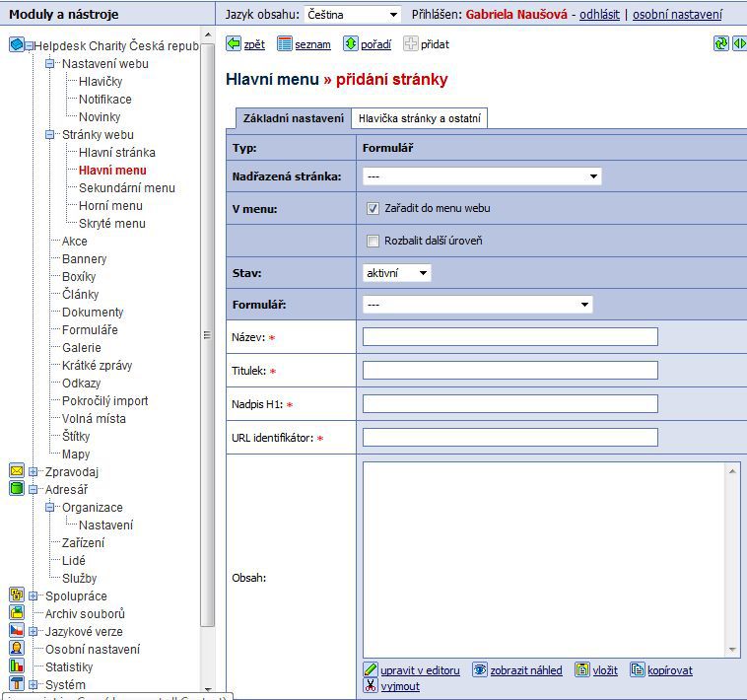747x700 pixels.
Task: Uncheck Zařadit do menu webu checkbox
Action: coord(373,208)
